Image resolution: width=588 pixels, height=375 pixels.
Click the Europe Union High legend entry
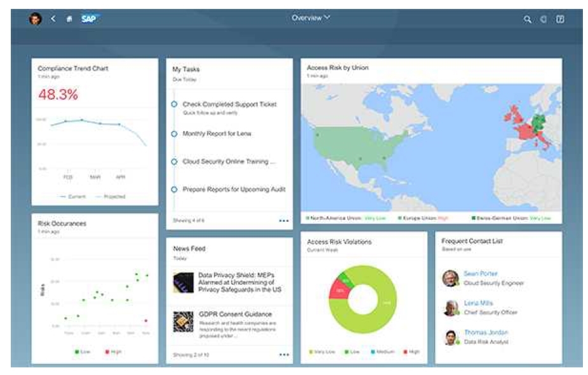click(x=423, y=218)
